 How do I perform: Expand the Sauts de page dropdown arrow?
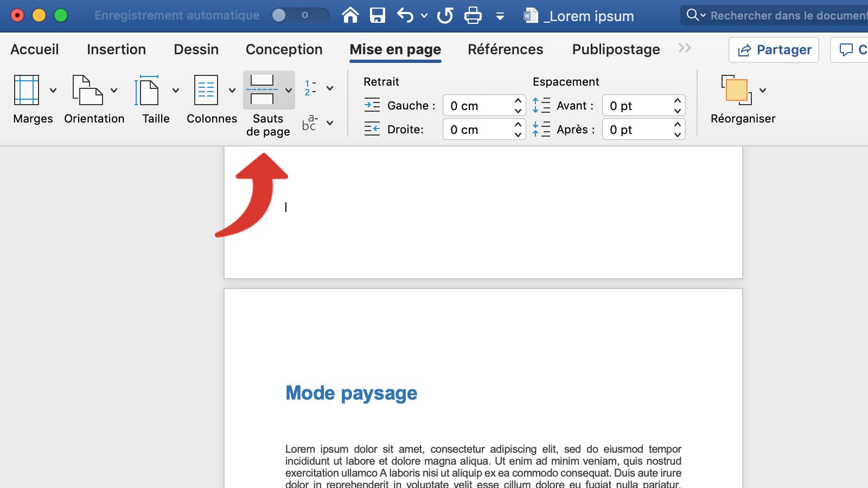[x=289, y=91]
